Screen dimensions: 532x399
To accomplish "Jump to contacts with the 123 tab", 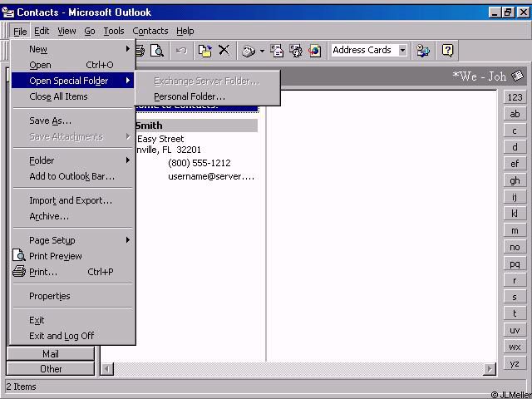I will click(515, 97).
